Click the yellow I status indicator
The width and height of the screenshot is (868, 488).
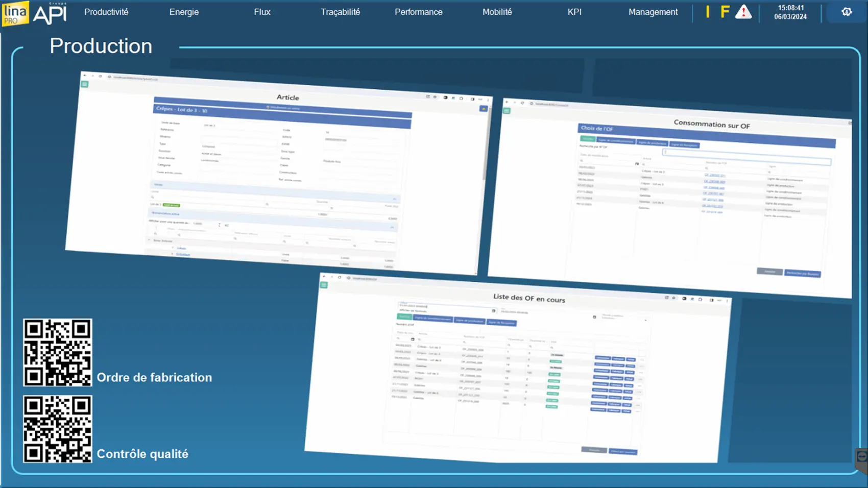click(x=708, y=12)
